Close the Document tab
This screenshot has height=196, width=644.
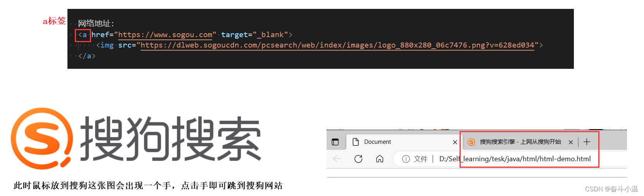pos(455,142)
